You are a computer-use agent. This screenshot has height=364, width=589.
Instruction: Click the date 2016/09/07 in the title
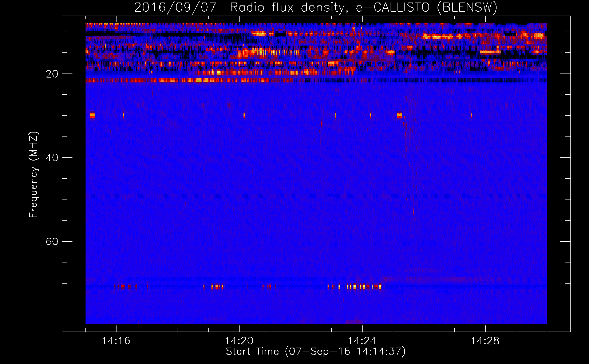[175, 7]
